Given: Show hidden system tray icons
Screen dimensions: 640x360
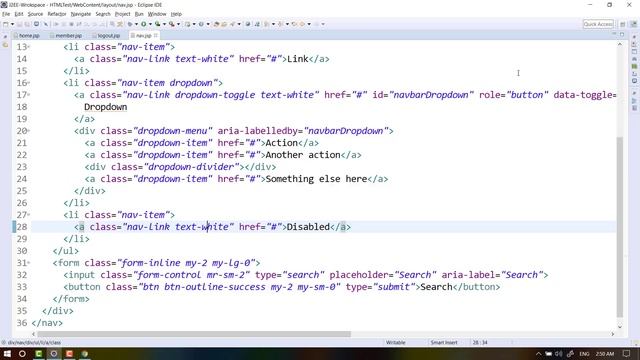Looking at the screenshot, I should click(538, 353).
